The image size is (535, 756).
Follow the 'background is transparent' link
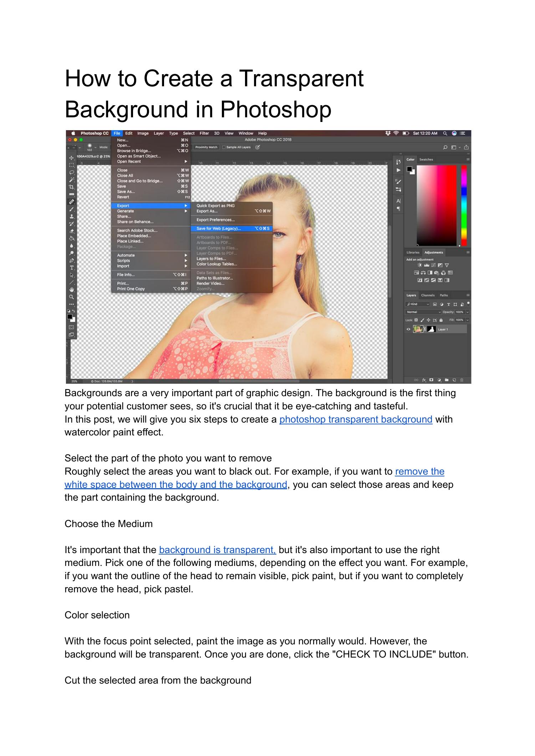(217, 550)
